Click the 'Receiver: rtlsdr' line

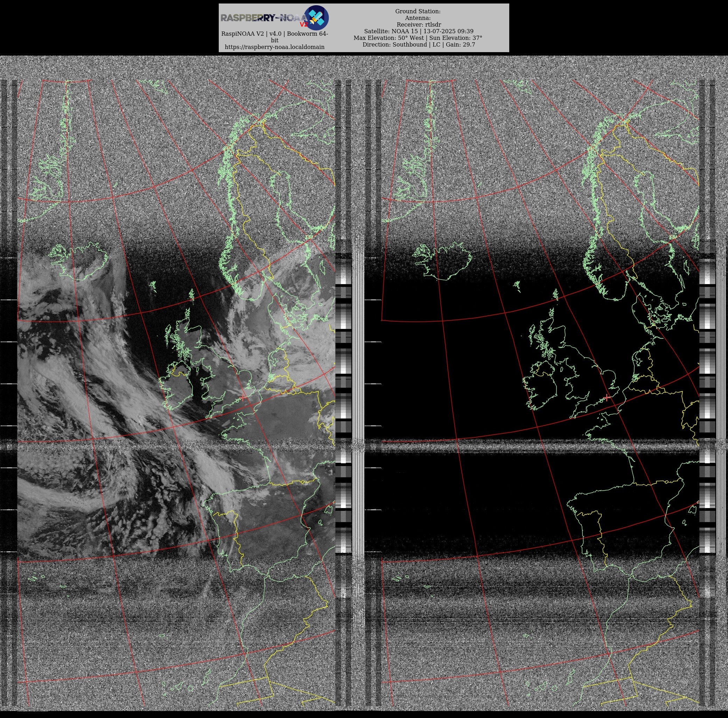(x=419, y=24)
